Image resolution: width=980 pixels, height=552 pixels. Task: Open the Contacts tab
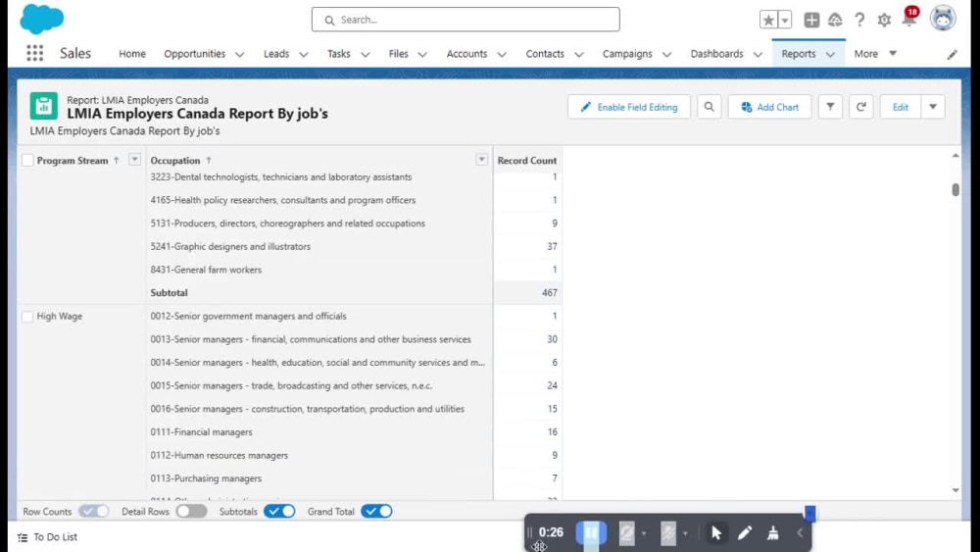coord(545,54)
